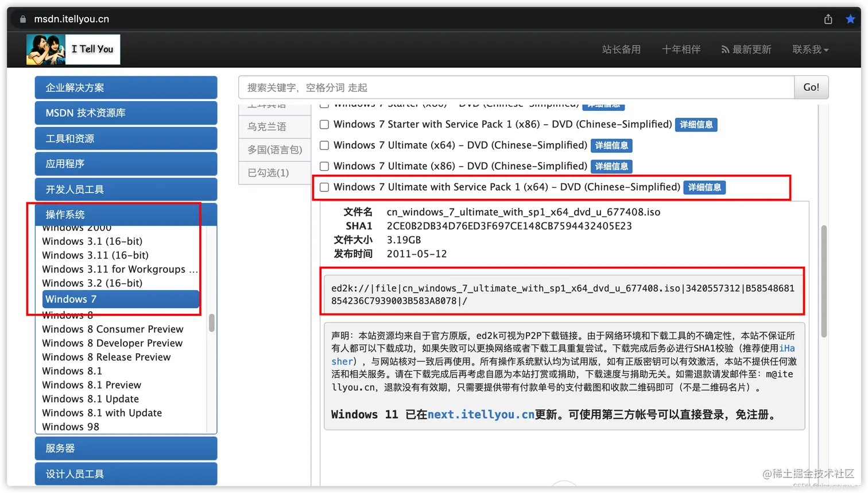Expand the 联系我 dropdown menu
This screenshot has height=493, width=868.
point(811,49)
